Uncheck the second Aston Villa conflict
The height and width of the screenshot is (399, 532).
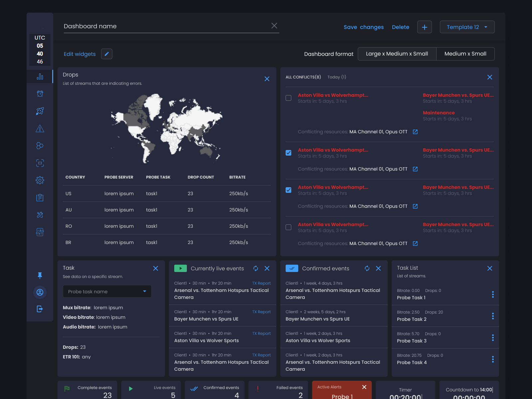pos(288,153)
